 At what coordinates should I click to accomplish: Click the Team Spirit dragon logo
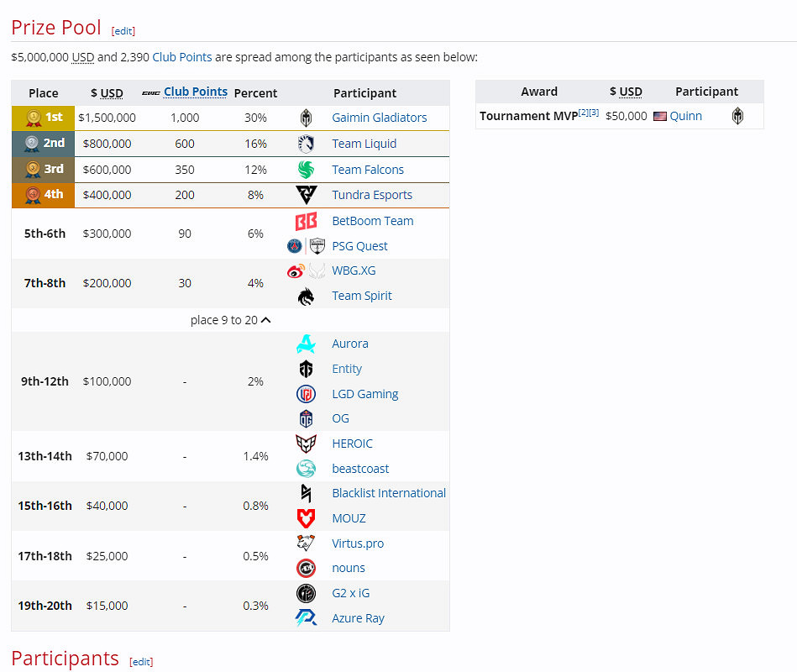tap(307, 295)
